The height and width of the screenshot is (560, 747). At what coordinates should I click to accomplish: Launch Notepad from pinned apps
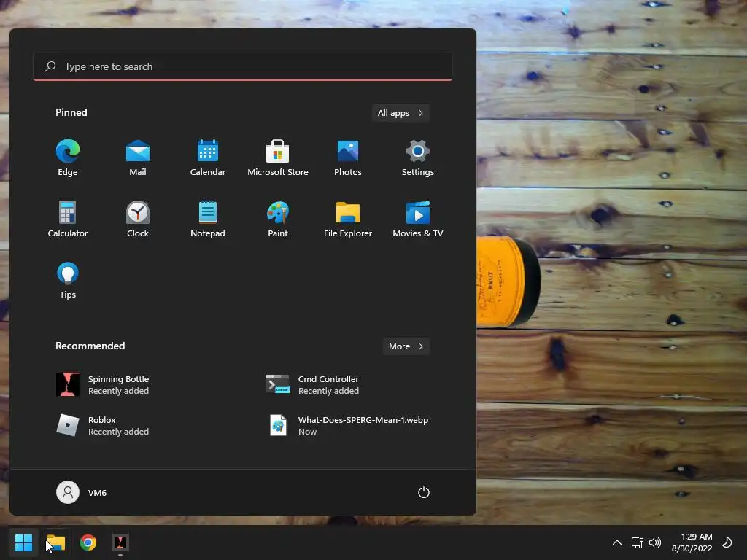208,219
